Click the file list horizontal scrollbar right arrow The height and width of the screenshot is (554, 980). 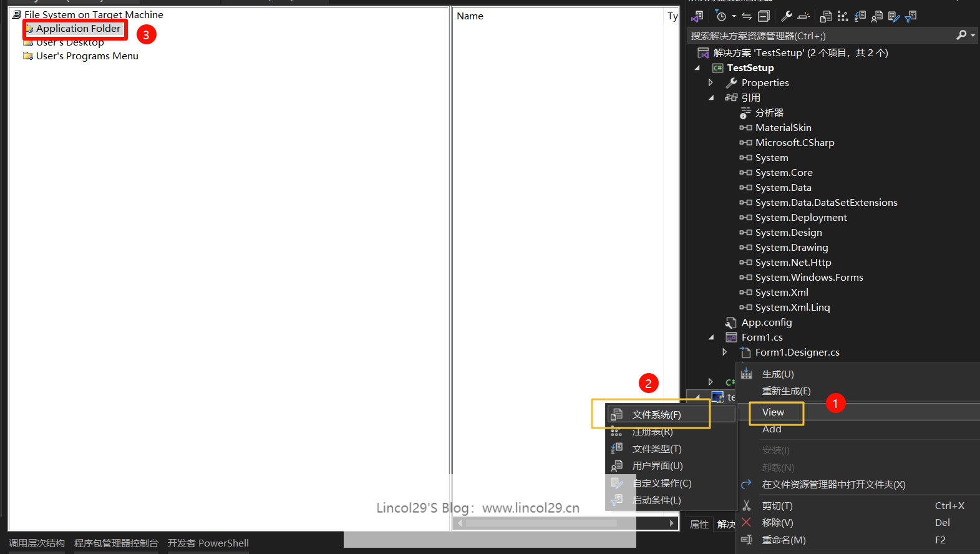pyautogui.click(x=671, y=523)
